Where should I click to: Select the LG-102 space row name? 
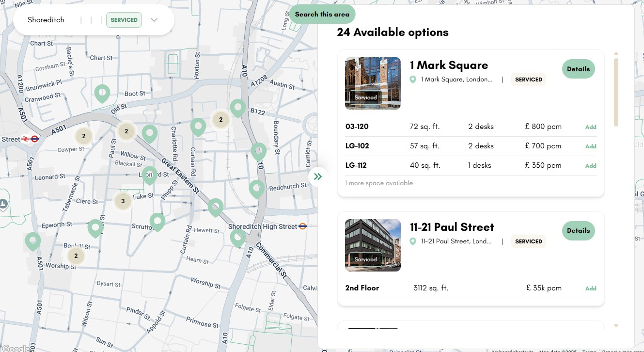tap(357, 146)
